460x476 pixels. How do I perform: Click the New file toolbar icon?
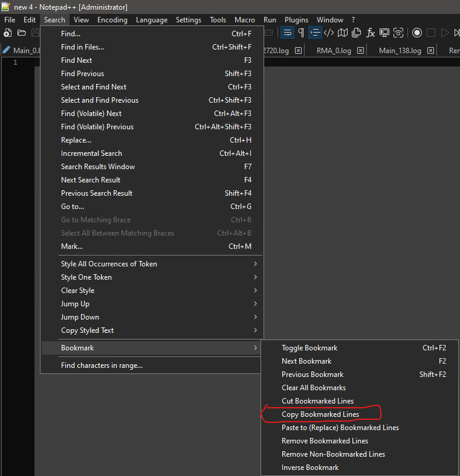[x=8, y=33]
